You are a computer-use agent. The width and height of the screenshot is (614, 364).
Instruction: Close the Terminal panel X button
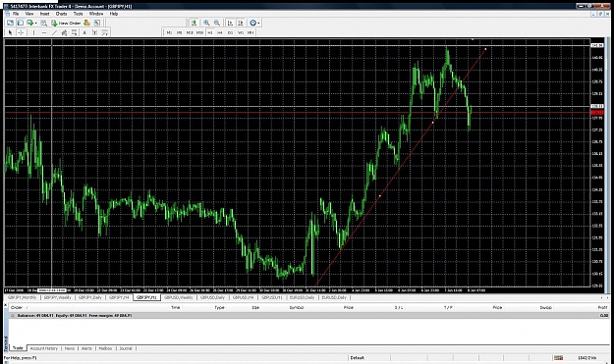pos(6,304)
